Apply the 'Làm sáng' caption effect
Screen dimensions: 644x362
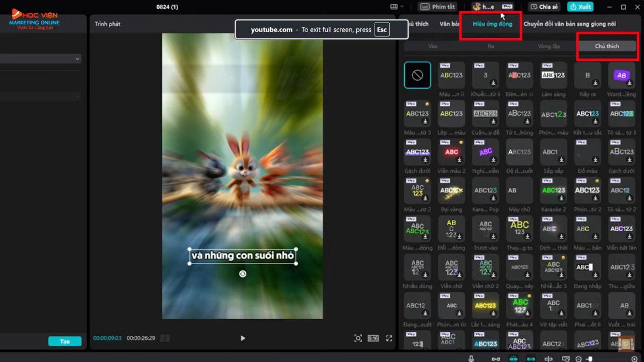tap(553, 76)
